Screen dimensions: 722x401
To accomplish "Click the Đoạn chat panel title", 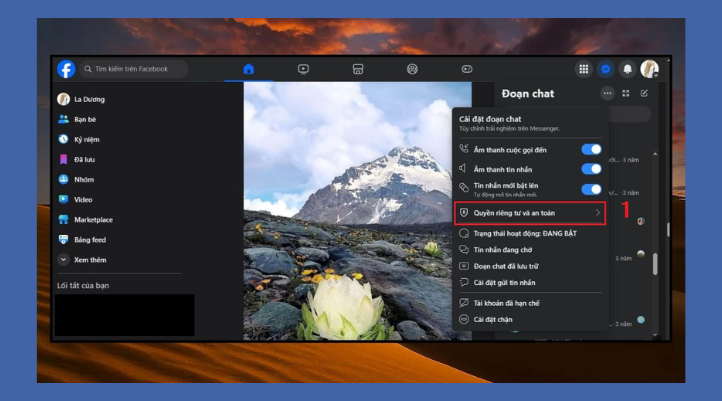I will click(528, 93).
